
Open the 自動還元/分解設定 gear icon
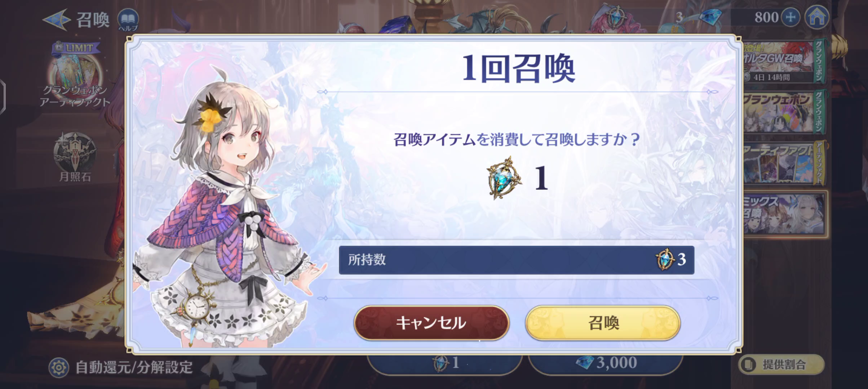pyautogui.click(x=59, y=367)
